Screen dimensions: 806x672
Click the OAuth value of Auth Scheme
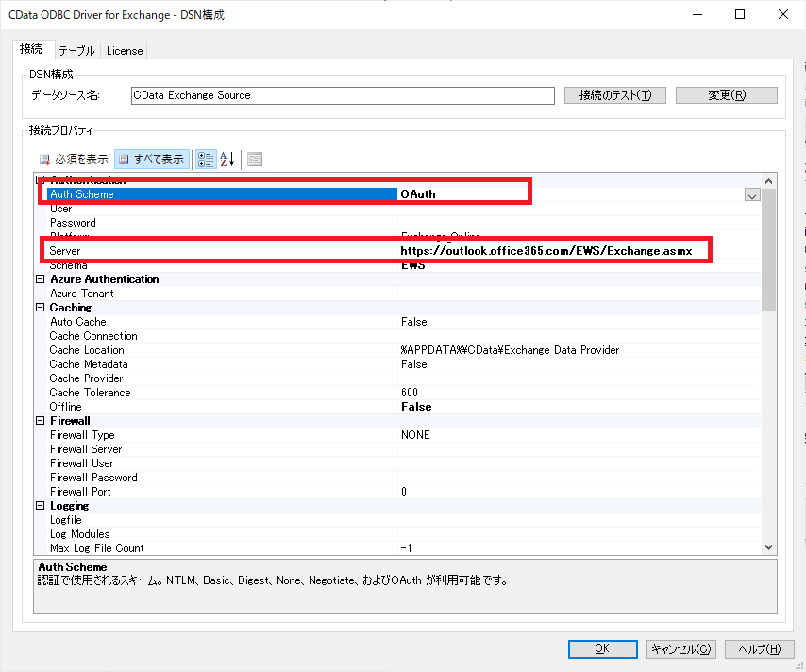(418, 194)
